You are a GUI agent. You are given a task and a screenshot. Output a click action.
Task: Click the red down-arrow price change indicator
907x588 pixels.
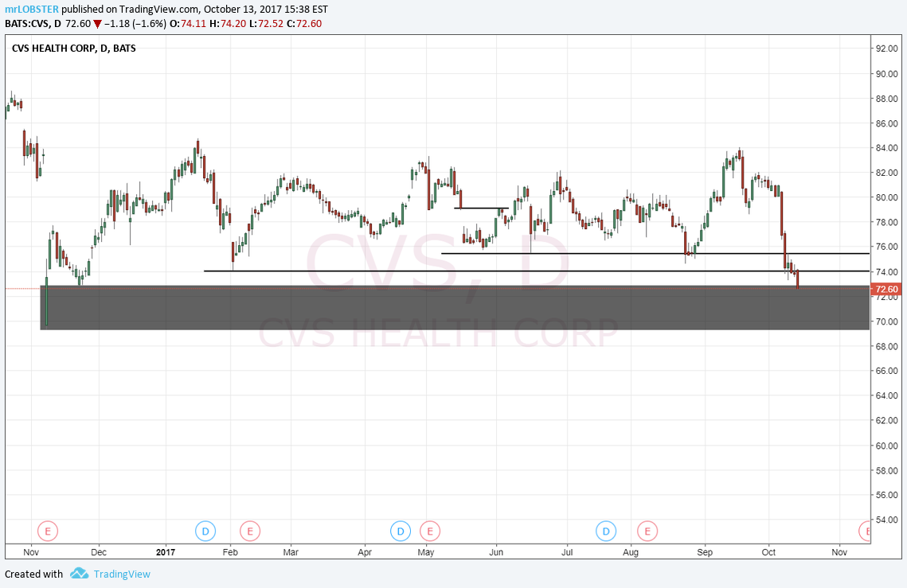coord(97,24)
